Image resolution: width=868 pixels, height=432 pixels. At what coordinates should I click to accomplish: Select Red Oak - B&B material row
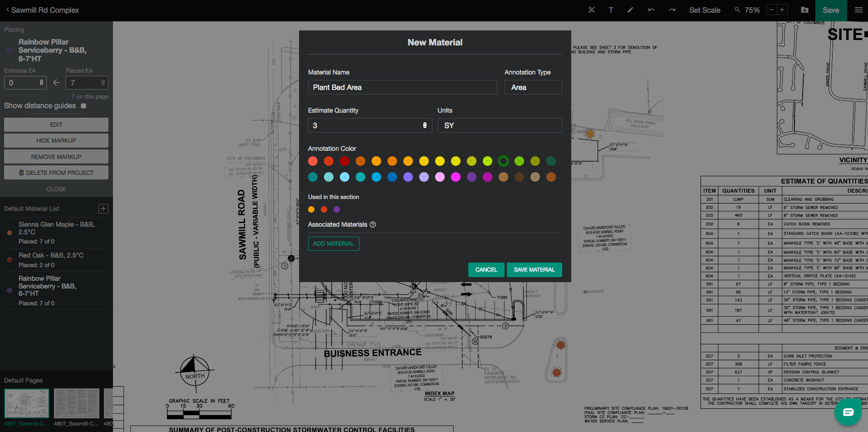click(x=56, y=260)
